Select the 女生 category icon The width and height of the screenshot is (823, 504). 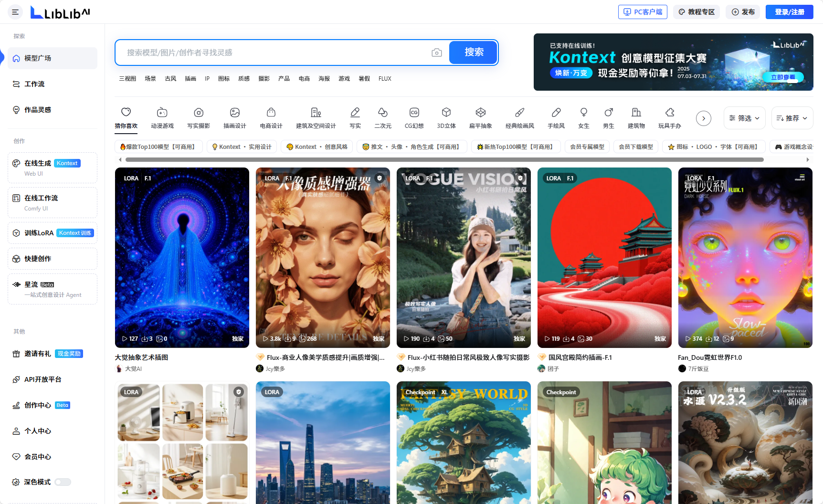pyautogui.click(x=584, y=118)
